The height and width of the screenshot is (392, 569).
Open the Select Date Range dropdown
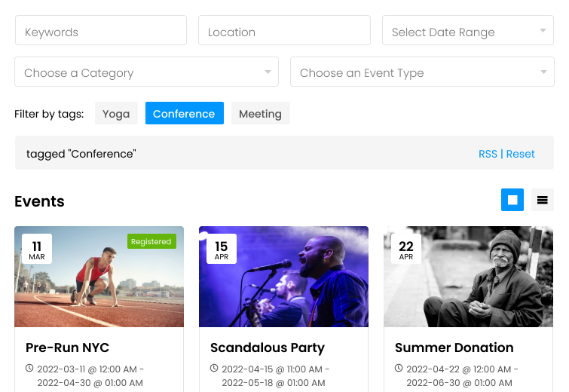tap(468, 30)
